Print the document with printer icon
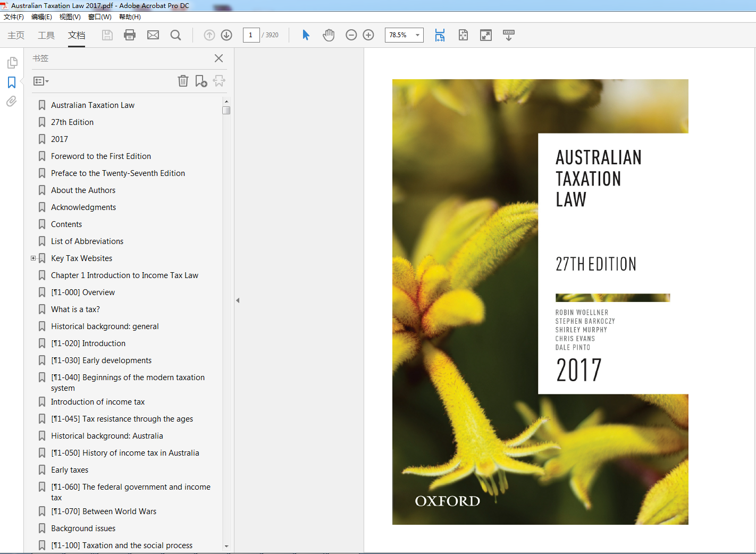756x554 pixels. point(130,35)
